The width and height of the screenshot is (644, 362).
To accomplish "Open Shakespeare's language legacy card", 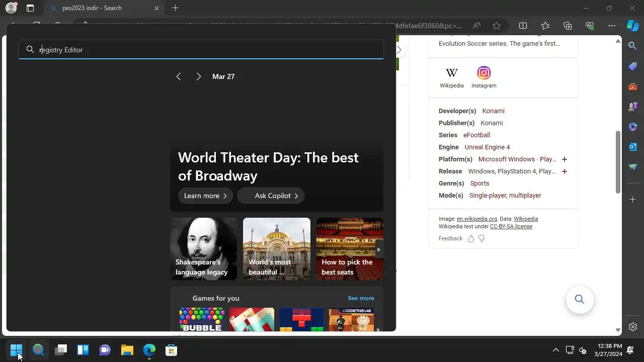I will 203,249.
